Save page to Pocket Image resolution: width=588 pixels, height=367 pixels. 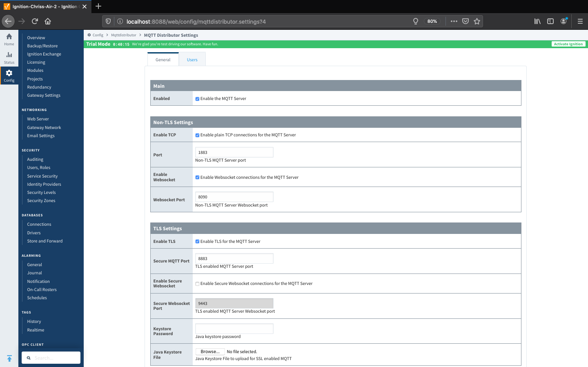pyautogui.click(x=465, y=21)
